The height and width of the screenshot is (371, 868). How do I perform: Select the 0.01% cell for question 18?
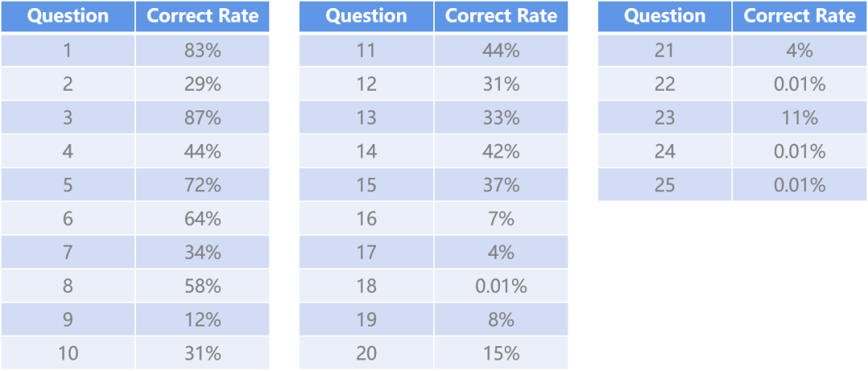pos(501,286)
